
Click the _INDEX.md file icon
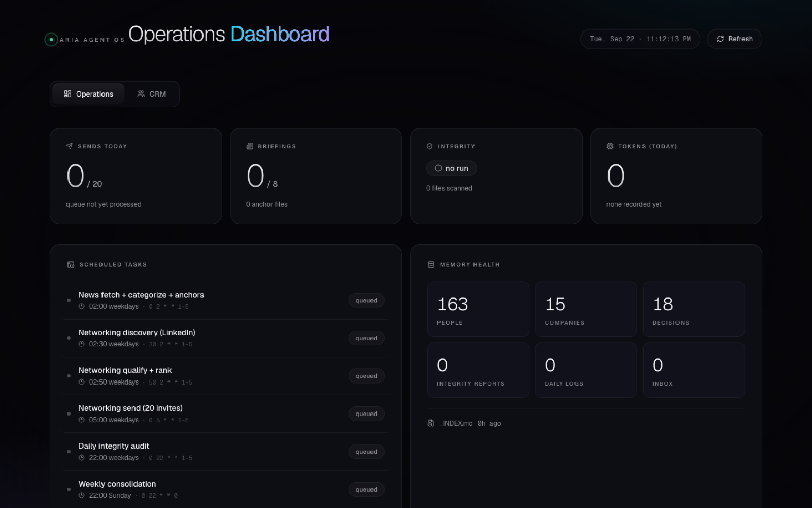click(x=431, y=423)
